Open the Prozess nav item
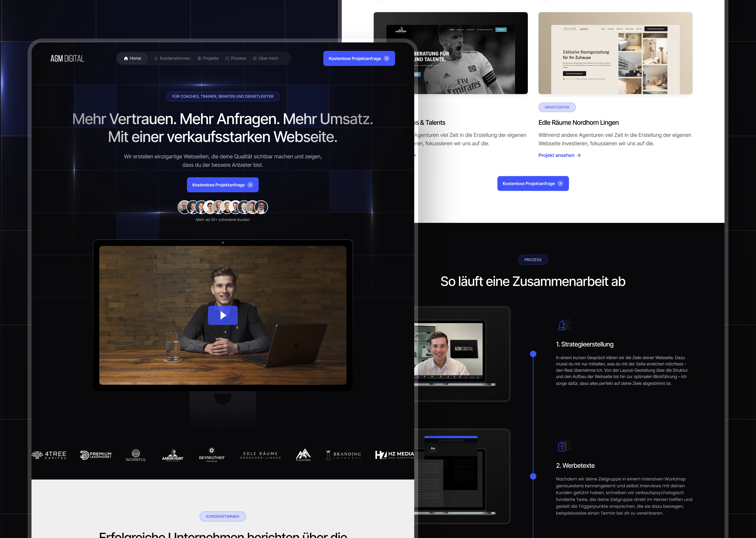 236,58
